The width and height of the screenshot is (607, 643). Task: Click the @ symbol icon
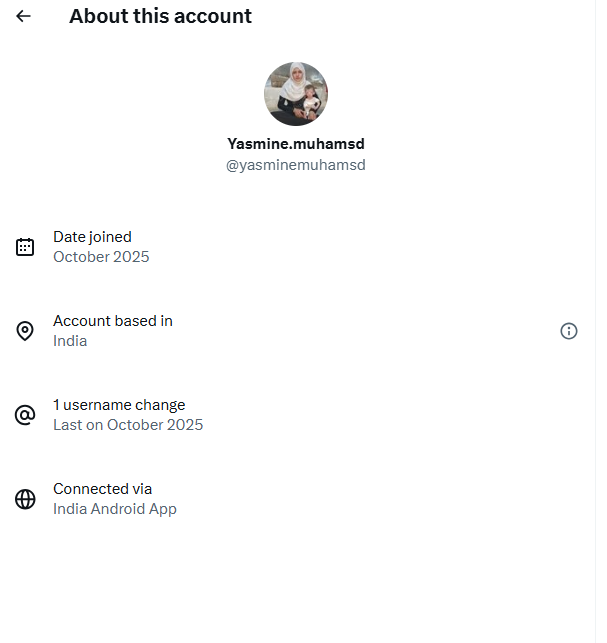pyautogui.click(x=25, y=415)
